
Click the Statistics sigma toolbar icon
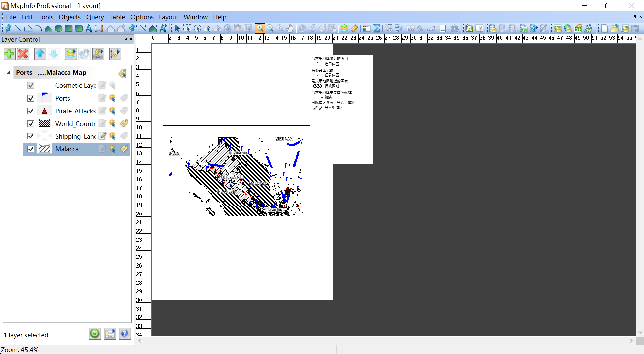[x=377, y=28]
